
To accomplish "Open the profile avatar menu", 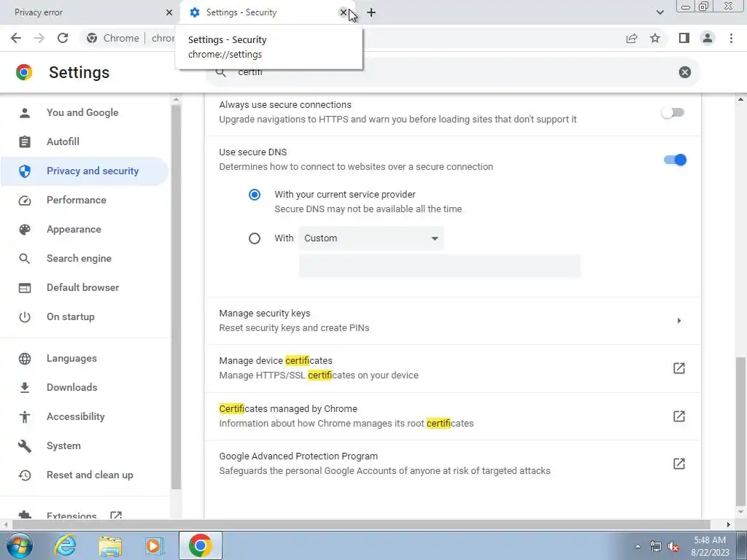I will (708, 38).
